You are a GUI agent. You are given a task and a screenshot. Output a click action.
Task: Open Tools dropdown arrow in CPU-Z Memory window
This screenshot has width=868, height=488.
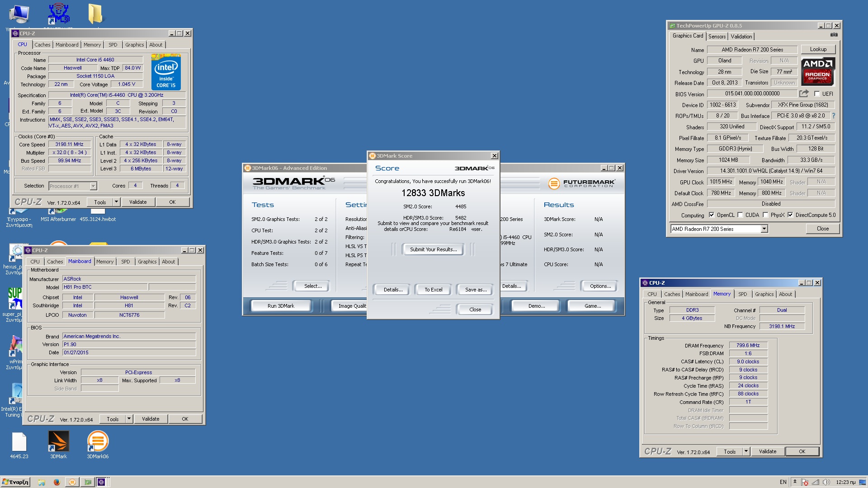coord(746,451)
